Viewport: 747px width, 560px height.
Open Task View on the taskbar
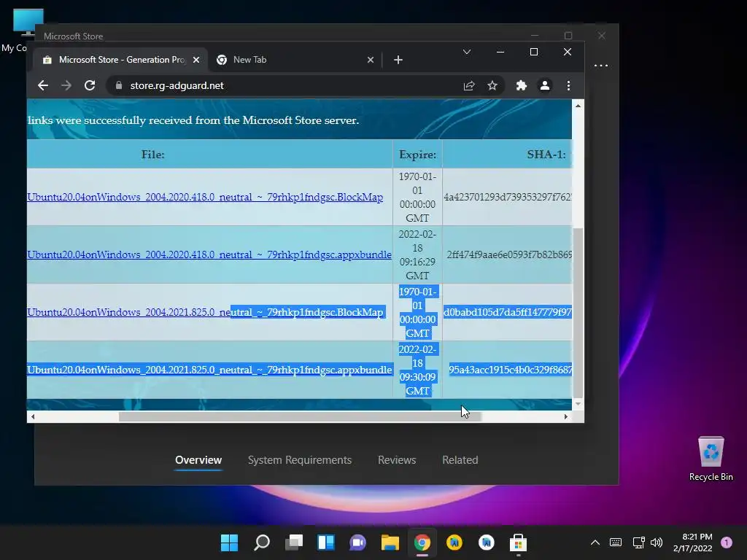tap(294, 542)
